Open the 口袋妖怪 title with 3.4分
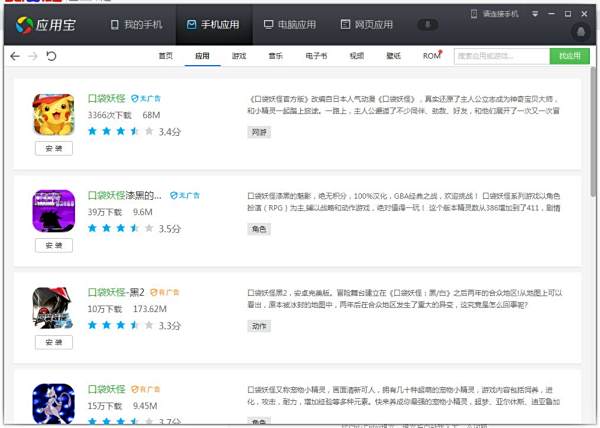Image resolution: width=600 pixels, height=428 pixels. [107, 99]
